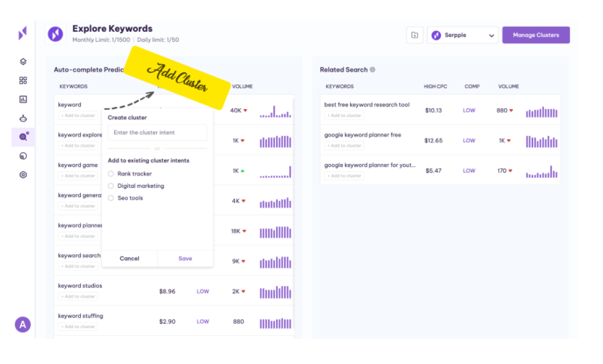Open the Serpple project dropdown
The height and width of the screenshot is (364, 603).
pos(463,35)
